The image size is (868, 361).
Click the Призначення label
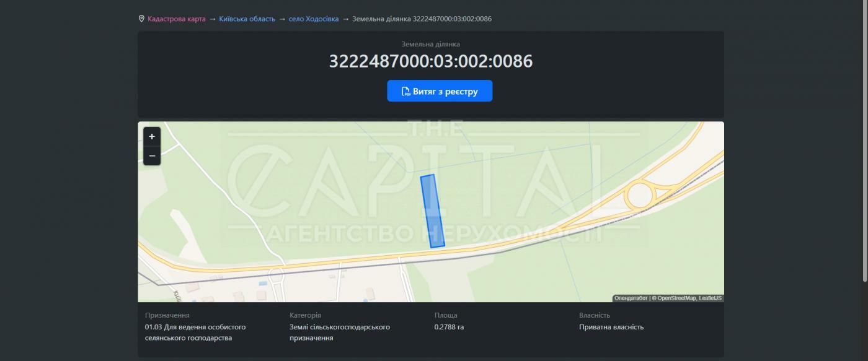(167, 315)
